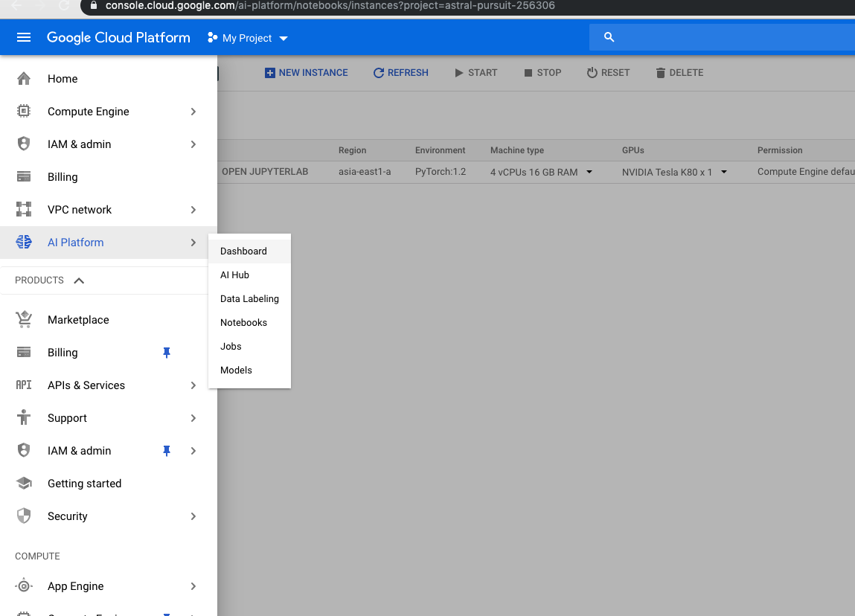Image resolution: width=855 pixels, height=616 pixels.
Task: Click the Compute Engine default permission cell
Action: [x=806, y=172]
